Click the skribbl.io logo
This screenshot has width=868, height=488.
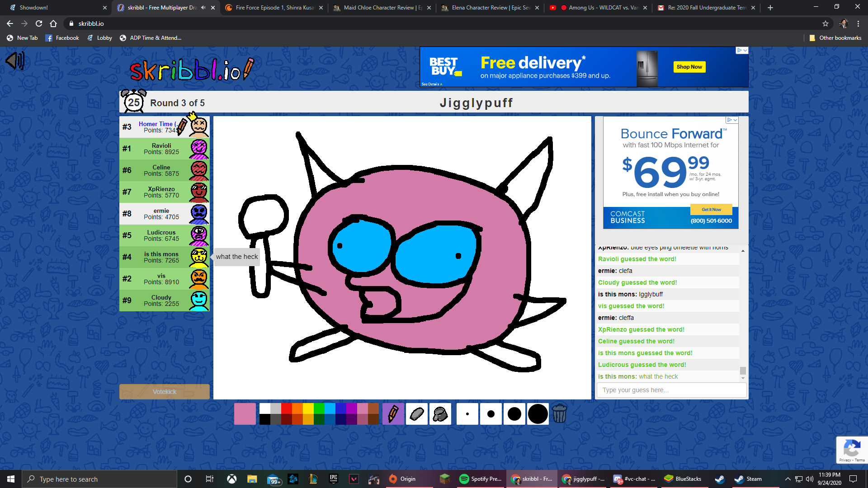click(192, 70)
